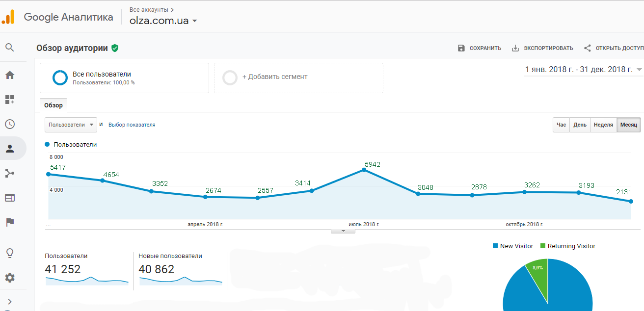Click the share access icon

587,48
